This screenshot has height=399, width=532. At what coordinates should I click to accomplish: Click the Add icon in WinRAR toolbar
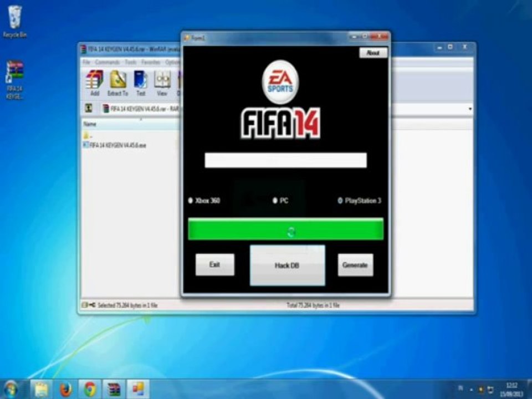(94, 83)
